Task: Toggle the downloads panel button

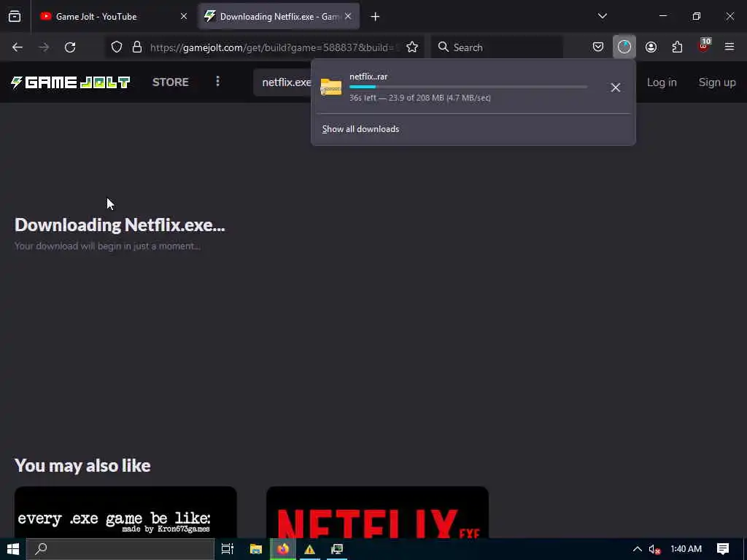Action: tap(624, 47)
